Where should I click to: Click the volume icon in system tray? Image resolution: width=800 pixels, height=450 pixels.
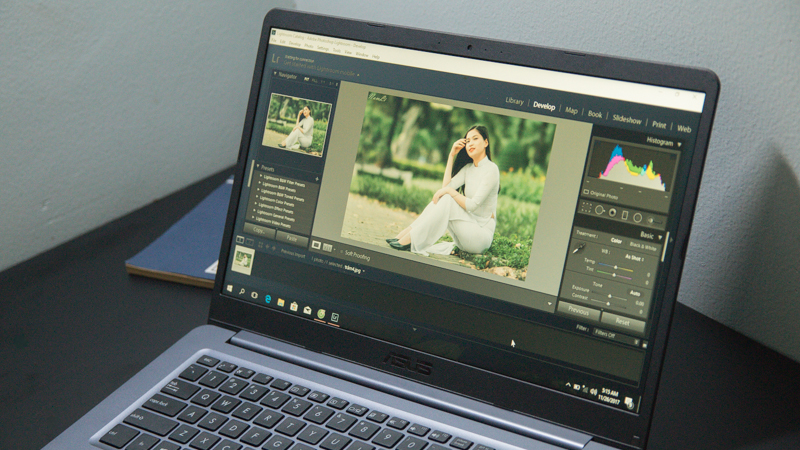pos(593,392)
